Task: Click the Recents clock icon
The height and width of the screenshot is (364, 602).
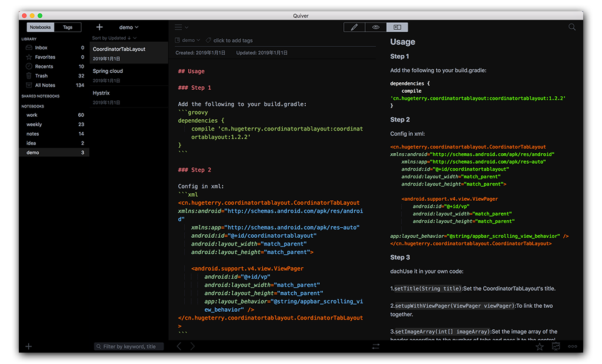Action: coord(29,66)
